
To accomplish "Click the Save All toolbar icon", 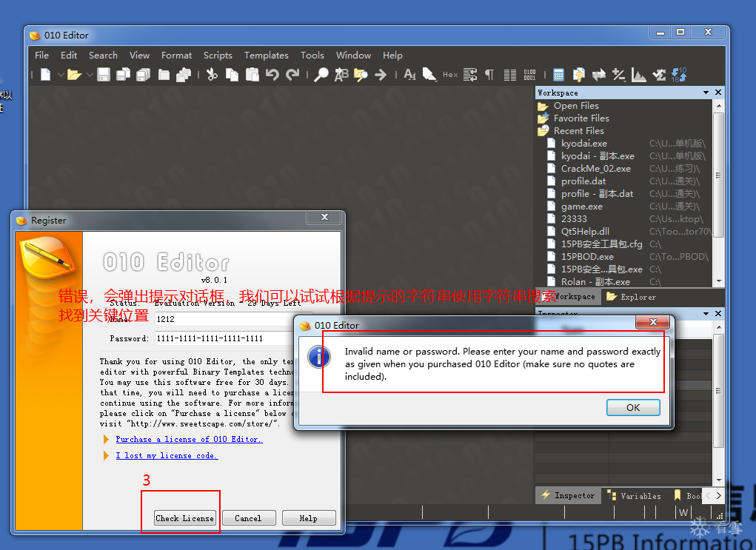I will click(143, 75).
